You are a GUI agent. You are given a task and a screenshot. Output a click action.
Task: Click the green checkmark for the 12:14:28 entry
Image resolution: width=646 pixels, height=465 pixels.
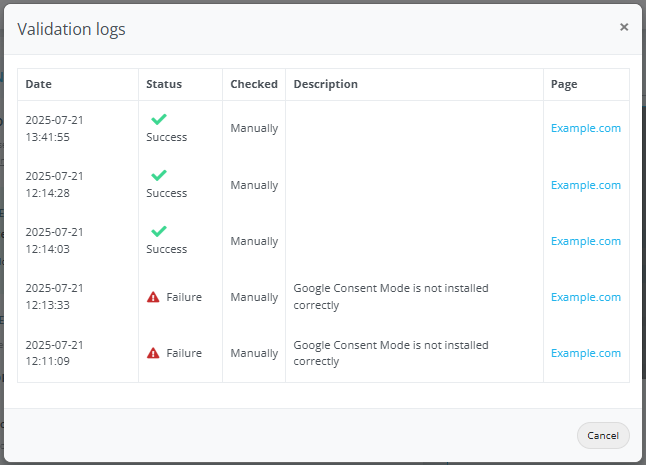tap(158, 175)
